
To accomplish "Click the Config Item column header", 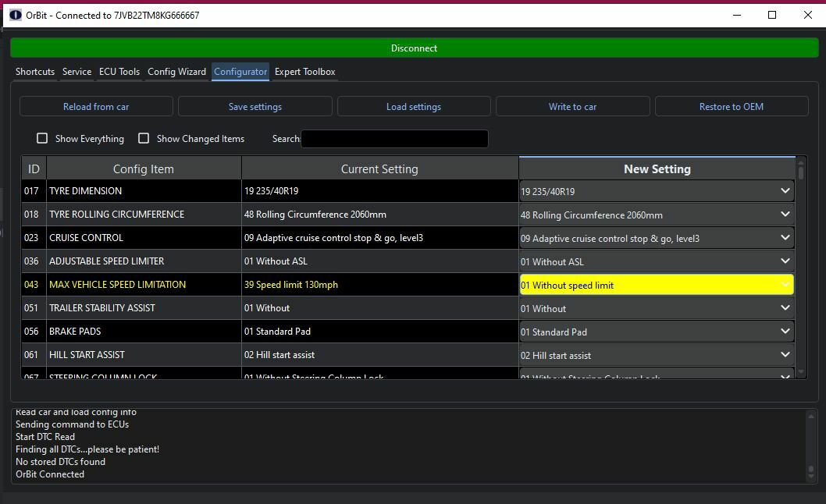I will (x=144, y=169).
